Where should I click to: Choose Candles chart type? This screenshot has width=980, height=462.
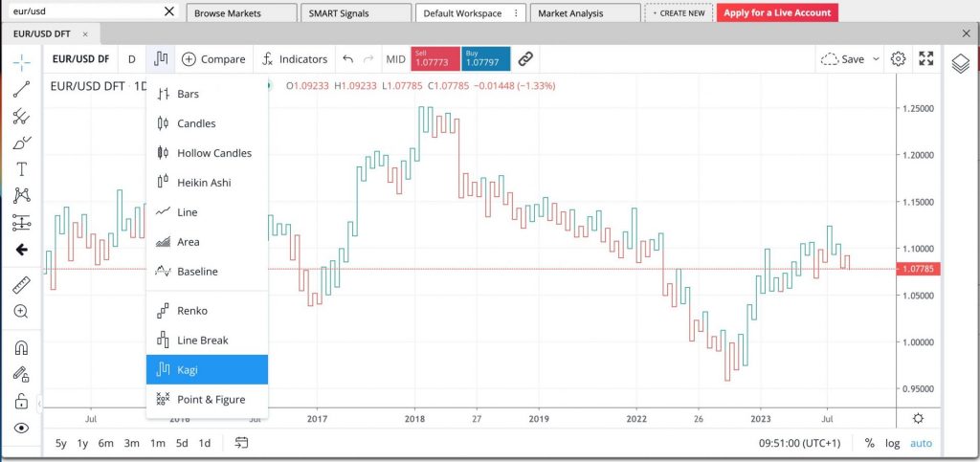point(207,123)
